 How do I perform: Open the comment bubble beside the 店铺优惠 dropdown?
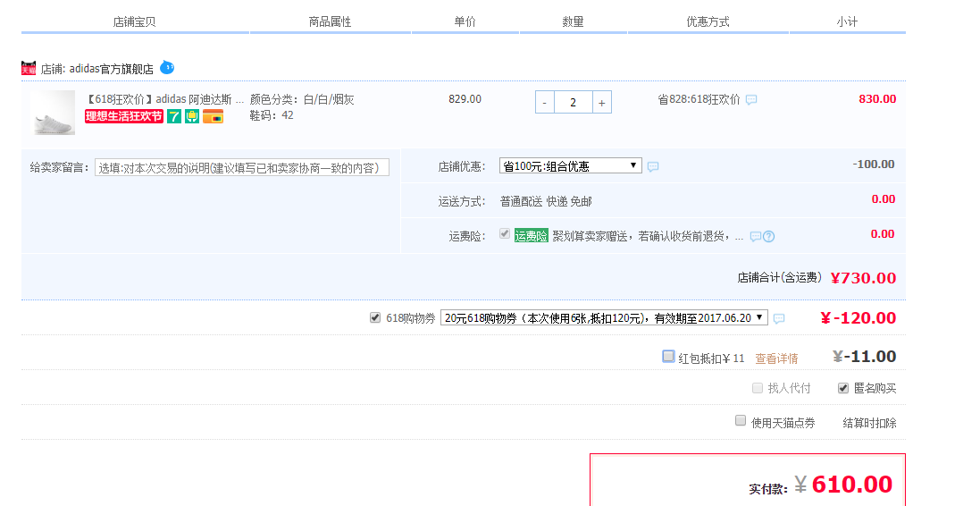click(x=652, y=166)
